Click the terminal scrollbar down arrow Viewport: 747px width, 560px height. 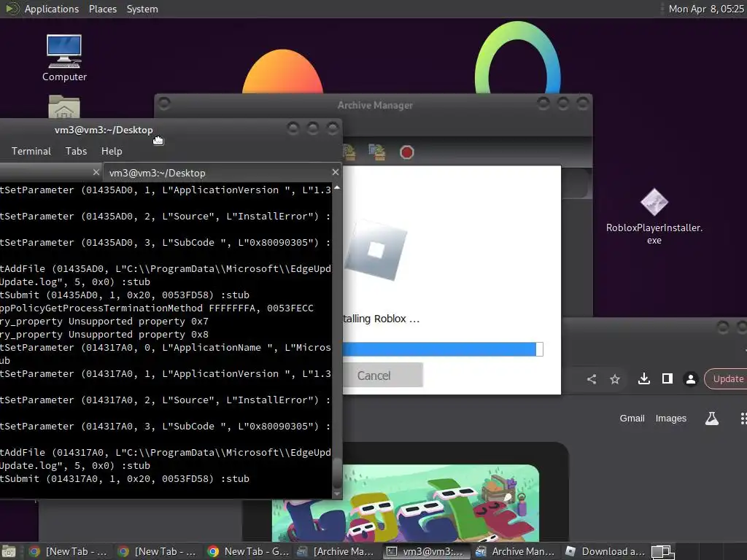coord(337,494)
